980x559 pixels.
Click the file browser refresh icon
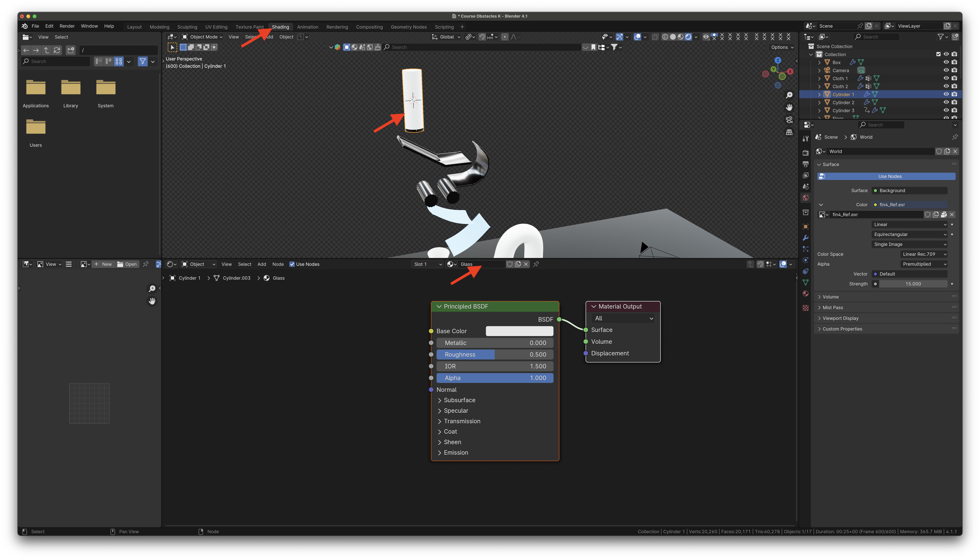coord(57,50)
